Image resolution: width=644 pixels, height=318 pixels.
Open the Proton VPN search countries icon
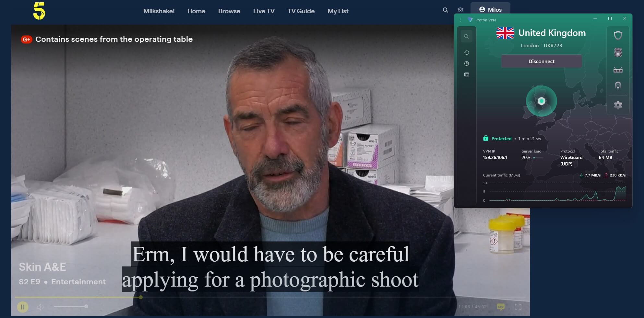click(x=466, y=36)
